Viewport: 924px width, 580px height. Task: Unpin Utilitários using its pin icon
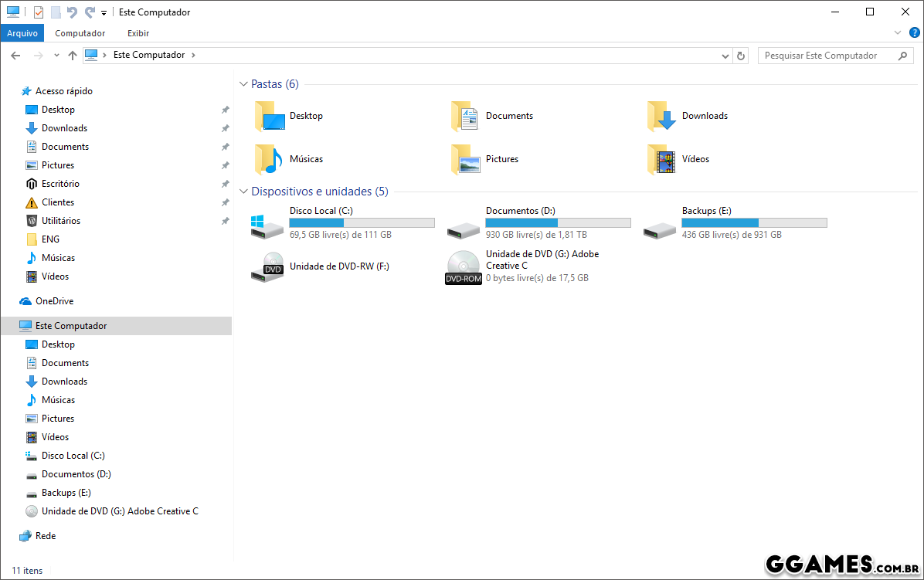tap(225, 221)
